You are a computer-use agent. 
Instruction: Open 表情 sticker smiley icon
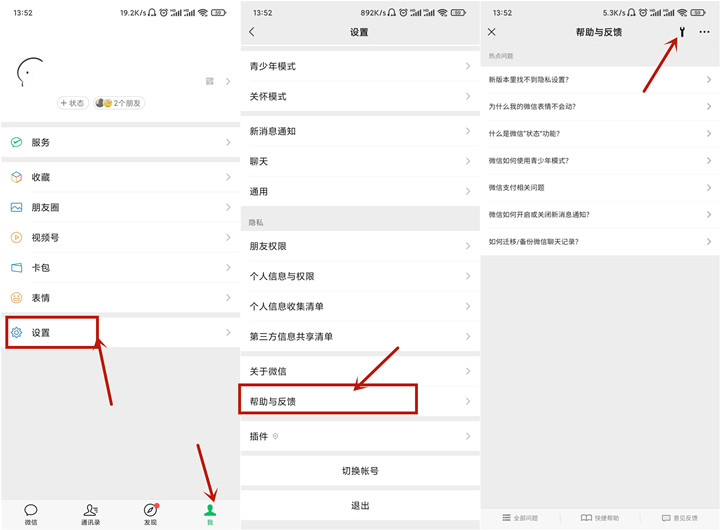(x=17, y=298)
